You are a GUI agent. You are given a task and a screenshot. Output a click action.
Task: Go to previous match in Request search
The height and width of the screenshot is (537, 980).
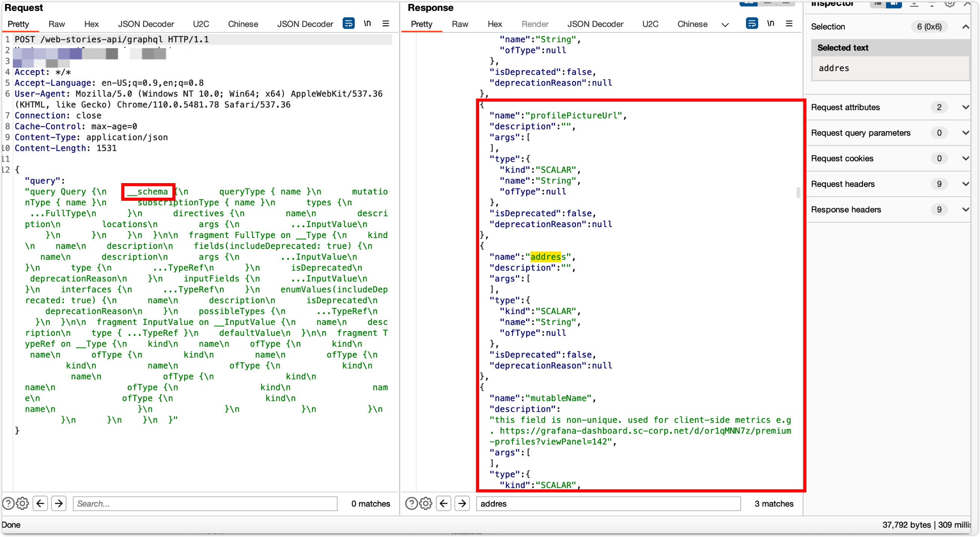click(40, 504)
